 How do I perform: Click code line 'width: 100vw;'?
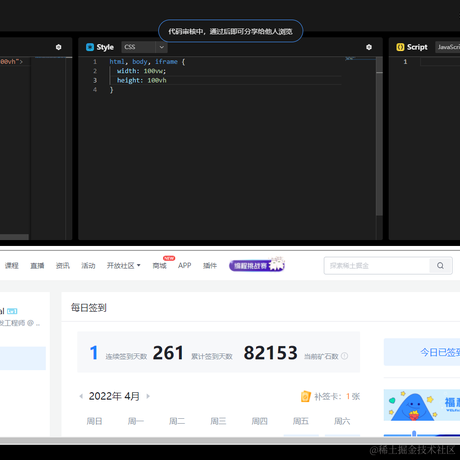[x=141, y=71]
